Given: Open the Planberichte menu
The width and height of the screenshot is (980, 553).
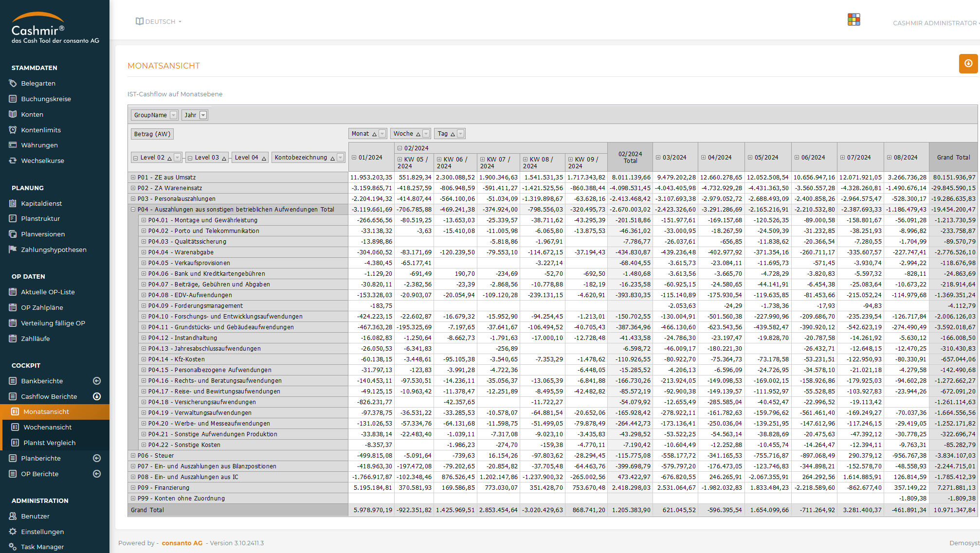Looking at the screenshot, I should click(x=41, y=458).
